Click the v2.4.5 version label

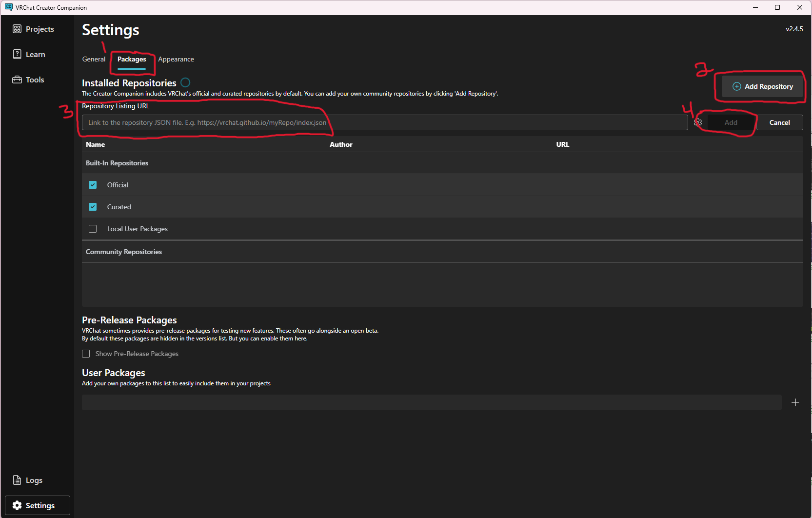pos(794,29)
